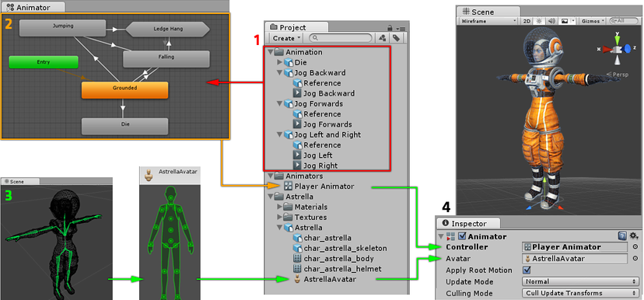The height and width of the screenshot is (300, 644).
Task: Open the Animator component gear menu
Action: [634, 236]
